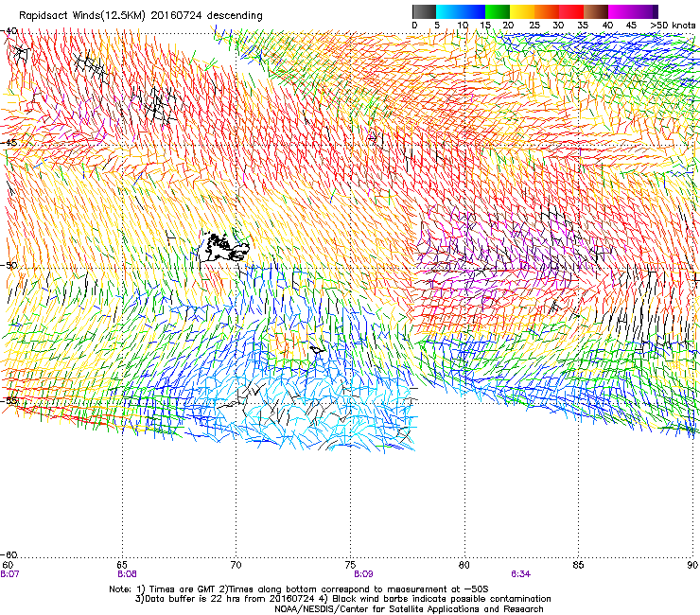Click the dark purple 45-50 knots legend swatch
The width and height of the screenshot is (700, 615).
pyautogui.click(x=645, y=11)
